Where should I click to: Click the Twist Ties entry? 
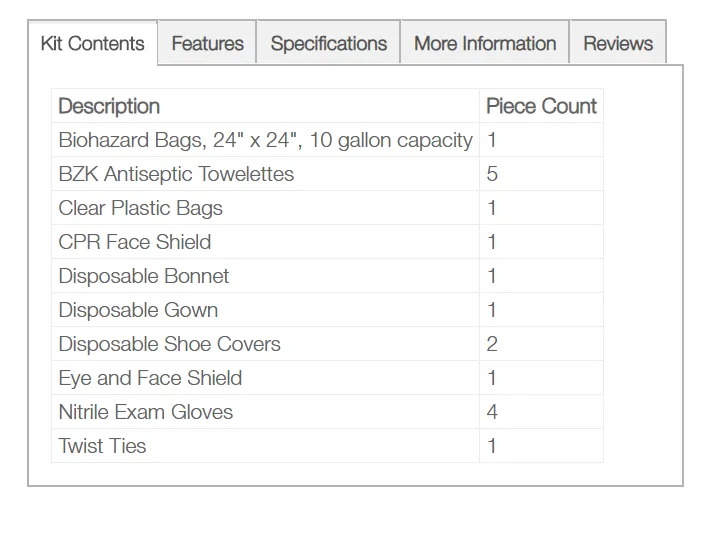click(102, 446)
